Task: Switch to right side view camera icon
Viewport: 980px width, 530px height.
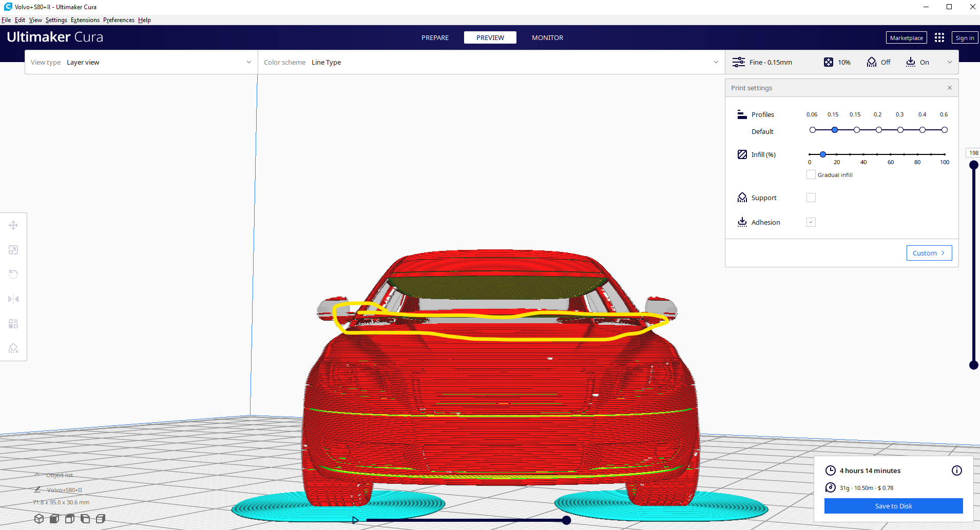Action: (x=101, y=519)
